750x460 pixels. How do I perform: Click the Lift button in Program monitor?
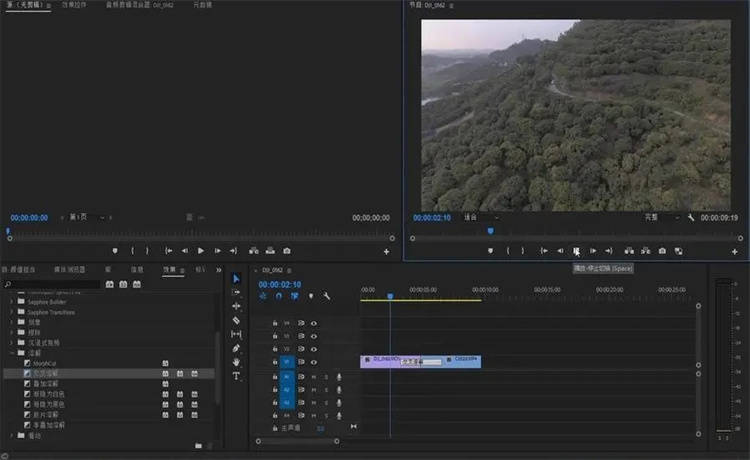(629, 251)
